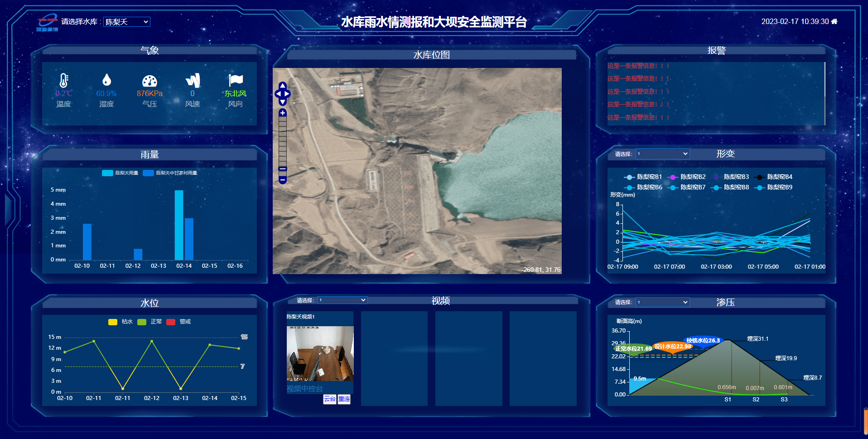Click the wind speed icon
This screenshot has width=868, height=439.
click(x=193, y=80)
